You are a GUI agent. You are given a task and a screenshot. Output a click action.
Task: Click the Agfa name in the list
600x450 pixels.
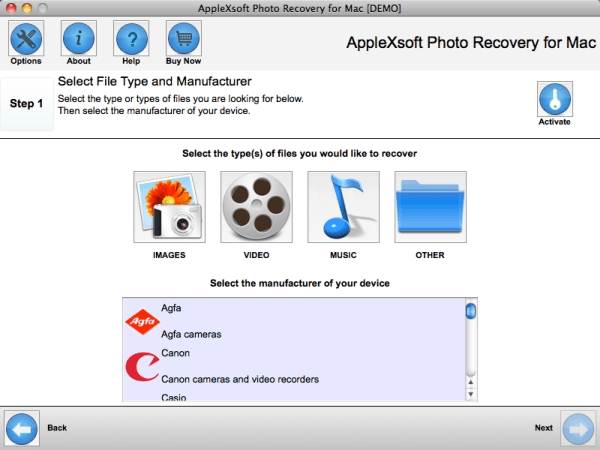coord(171,308)
